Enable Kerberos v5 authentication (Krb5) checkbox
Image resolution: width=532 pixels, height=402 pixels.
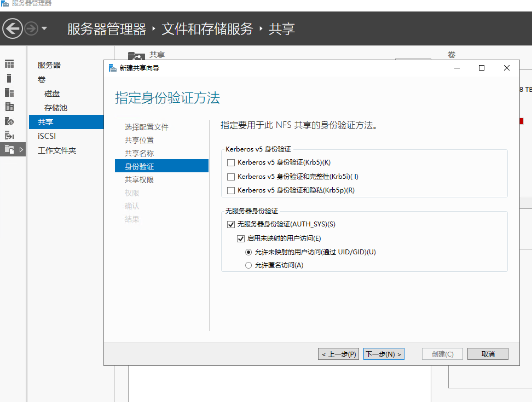click(231, 162)
